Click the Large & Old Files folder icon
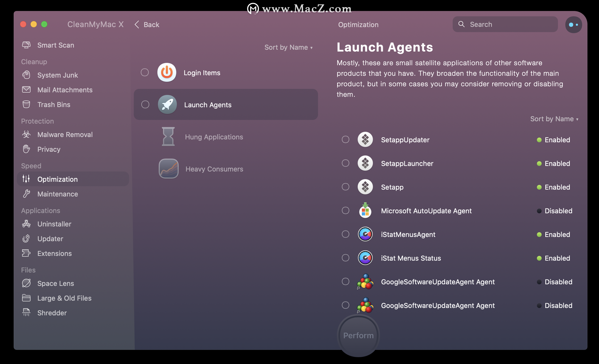 (x=27, y=298)
